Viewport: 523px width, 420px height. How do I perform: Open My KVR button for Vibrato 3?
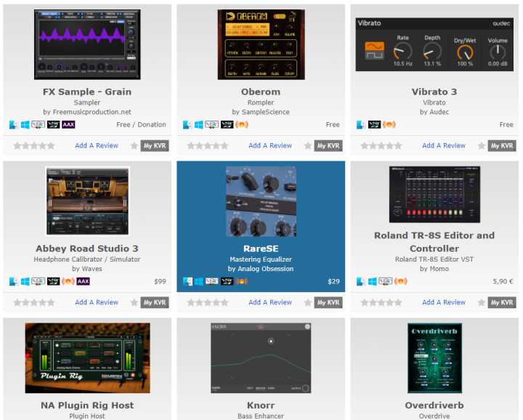(x=502, y=146)
